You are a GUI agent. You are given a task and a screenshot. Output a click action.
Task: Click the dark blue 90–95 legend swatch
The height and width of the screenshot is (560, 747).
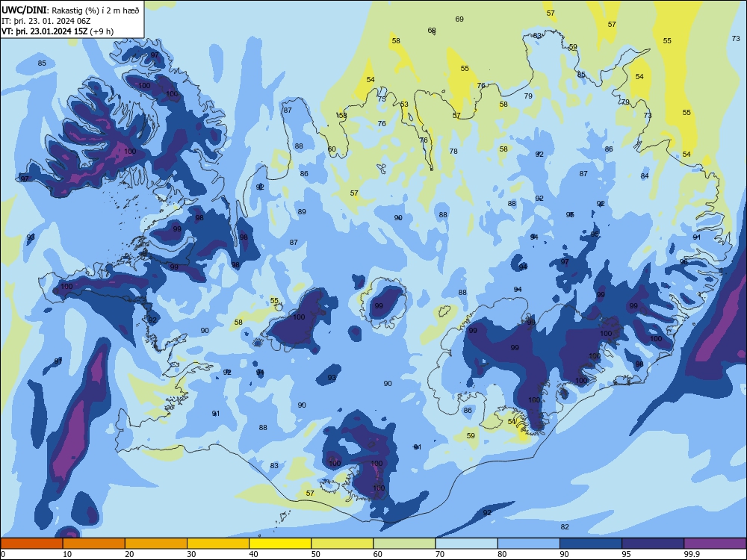(591, 544)
